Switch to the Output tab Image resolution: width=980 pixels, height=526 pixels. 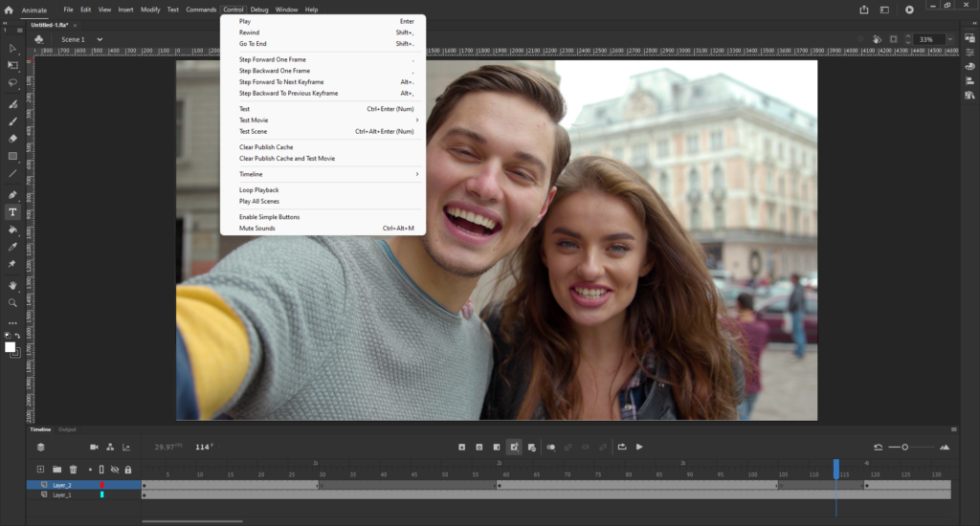click(x=67, y=429)
